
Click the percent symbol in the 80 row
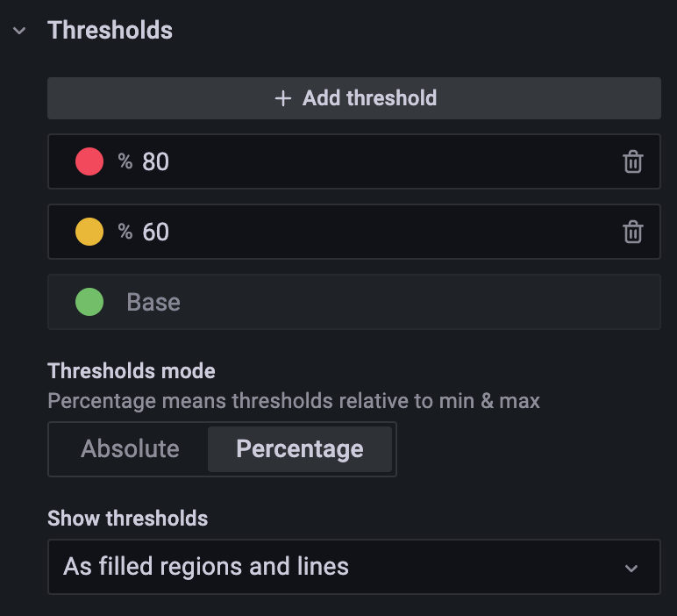pos(125,161)
